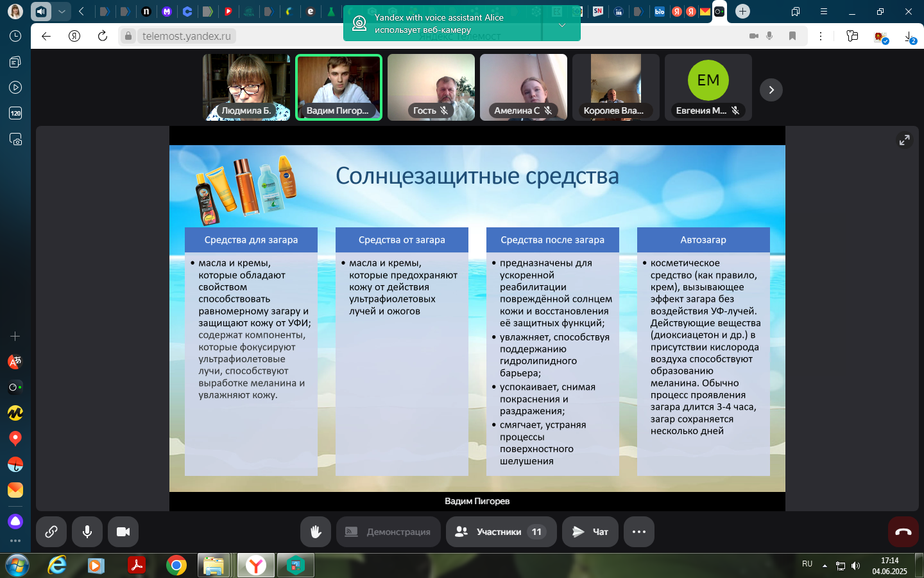The height and width of the screenshot is (578, 924).
Task: Open the profile avatar in sidebar
Action: [15, 11]
